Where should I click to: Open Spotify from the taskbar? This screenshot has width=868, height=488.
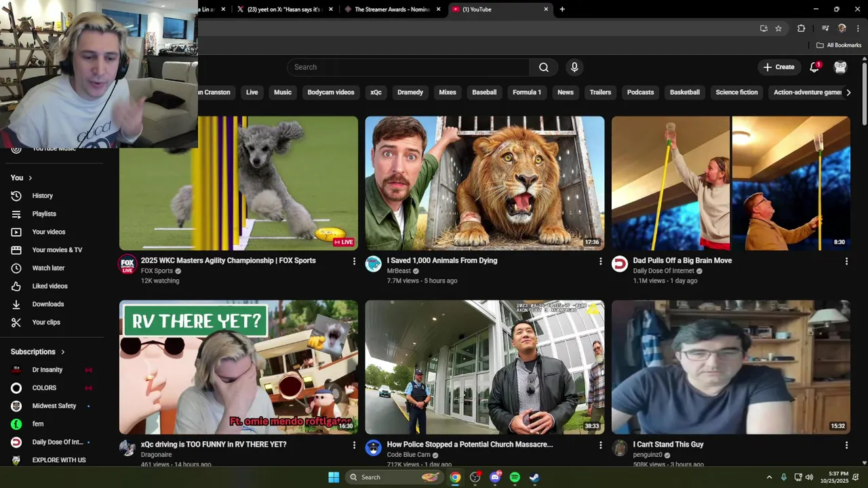tap(515, 477)
